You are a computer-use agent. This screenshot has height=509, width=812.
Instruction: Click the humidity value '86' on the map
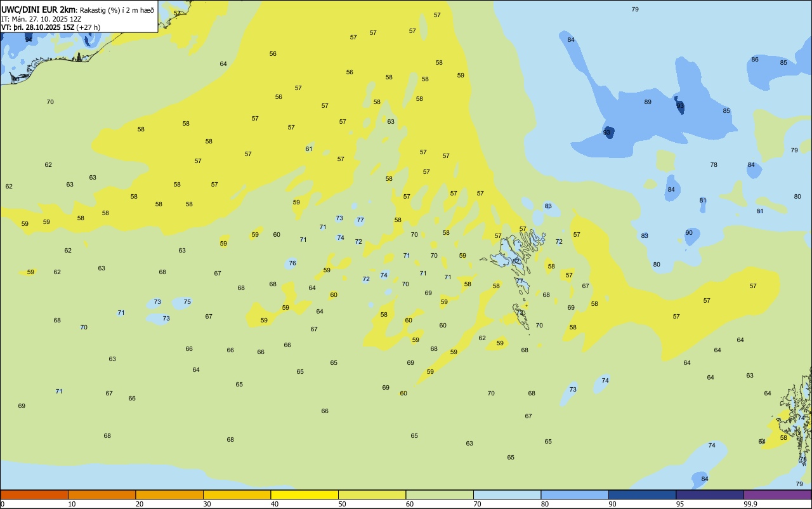click(x=755, y=60)
